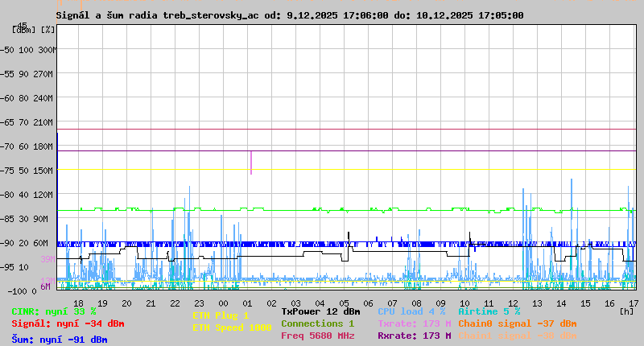Click the '-55 90 270M' y-axis label
Image resolution: width=644 pixels, height=346 pixels.
tap(27, 74)
